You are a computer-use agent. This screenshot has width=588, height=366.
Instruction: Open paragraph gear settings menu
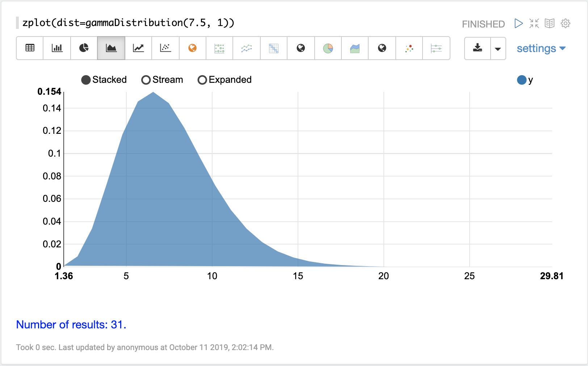[x=566, y=24]
